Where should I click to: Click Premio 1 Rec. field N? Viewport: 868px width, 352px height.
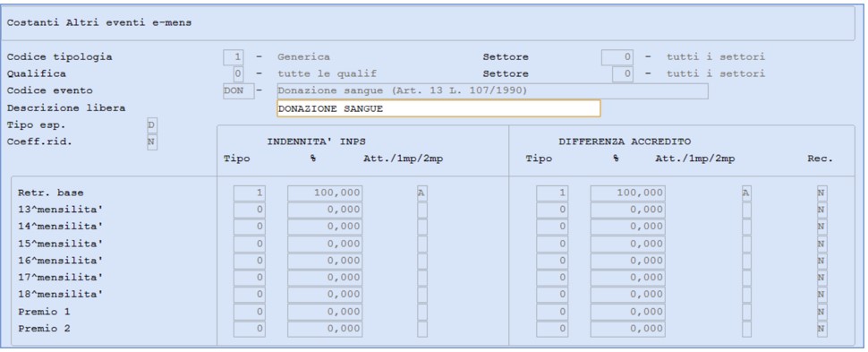pos(822,312)
